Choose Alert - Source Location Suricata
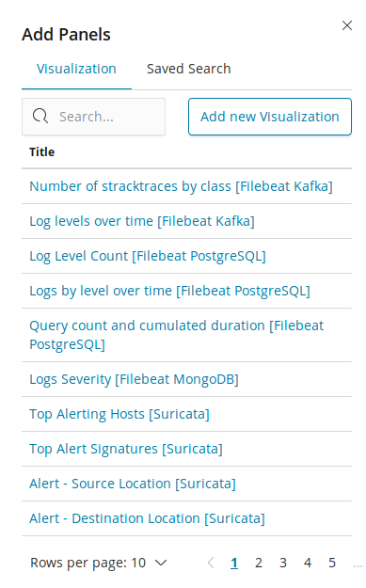 click(x=133, y=484)
